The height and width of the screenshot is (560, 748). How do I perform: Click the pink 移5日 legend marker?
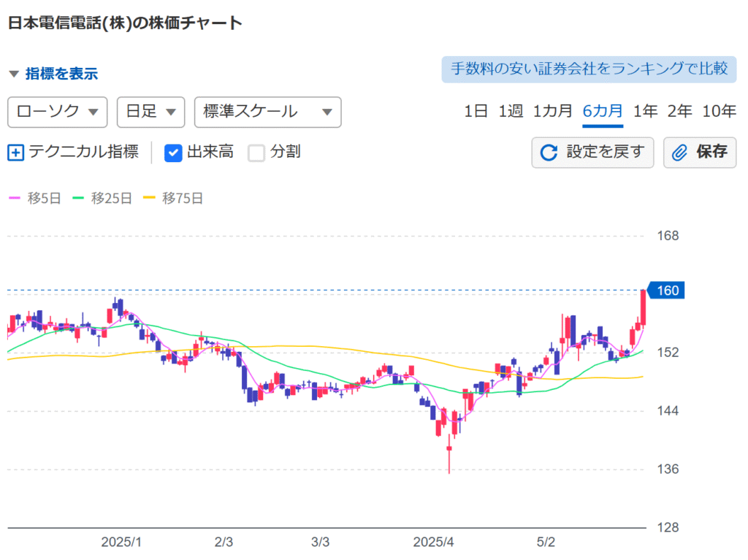[x=15, y=198]
